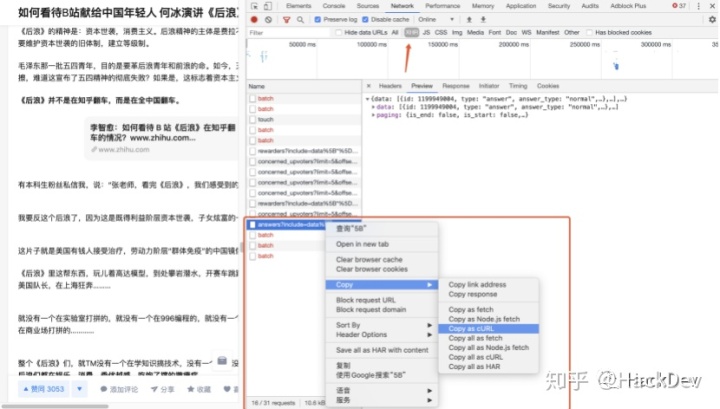Select Block request URL
720x409 pixels.
[x=381, y=300]
